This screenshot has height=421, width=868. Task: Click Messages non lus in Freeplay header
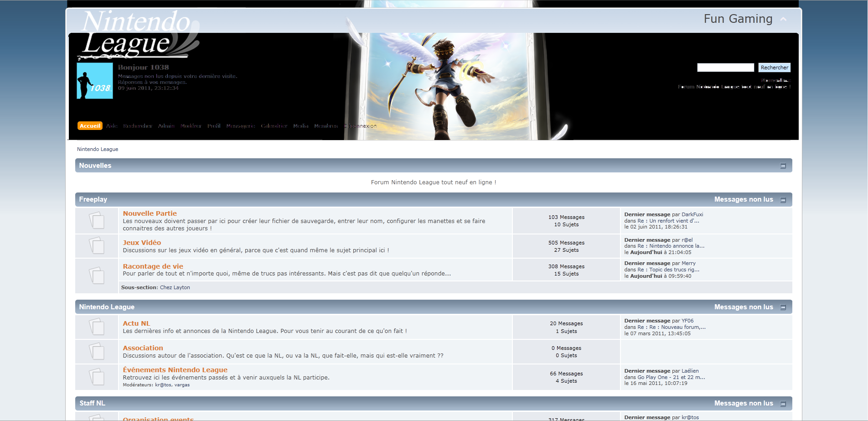point(744,199)
